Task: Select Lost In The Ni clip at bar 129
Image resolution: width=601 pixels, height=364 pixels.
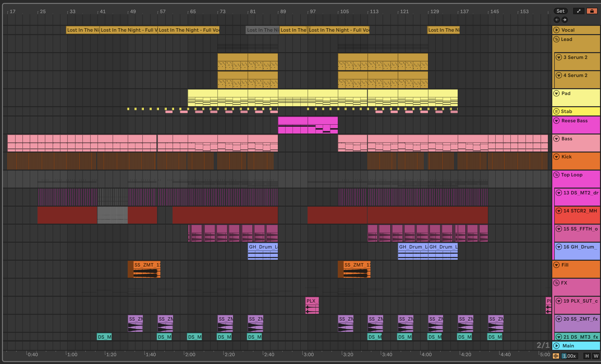Action: coord(443,30)
